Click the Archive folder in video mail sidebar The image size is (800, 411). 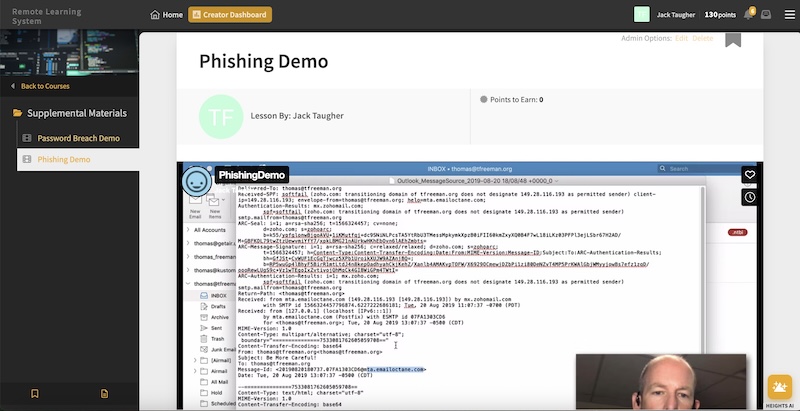[x=219, y=317]
